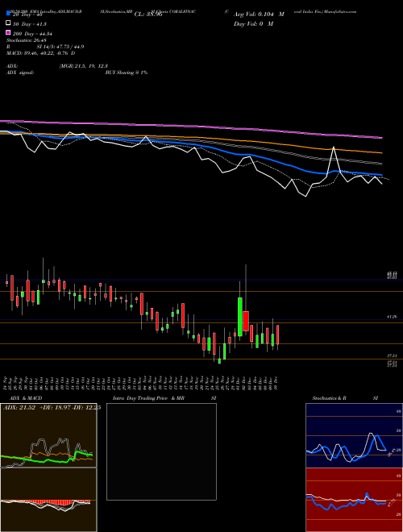403x532 pixels.
Task: Click the tall green candlestick on the price chart
Action: pyautogui.click(x=240, y=317)
